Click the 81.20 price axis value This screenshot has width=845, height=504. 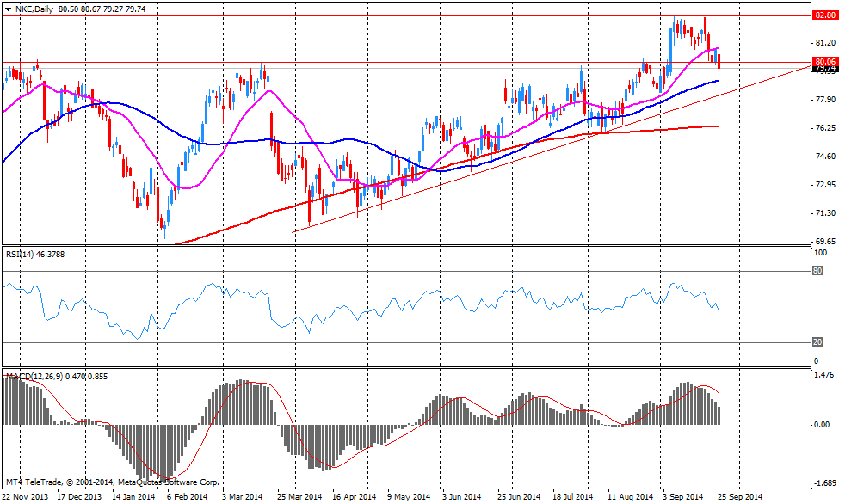824,43
